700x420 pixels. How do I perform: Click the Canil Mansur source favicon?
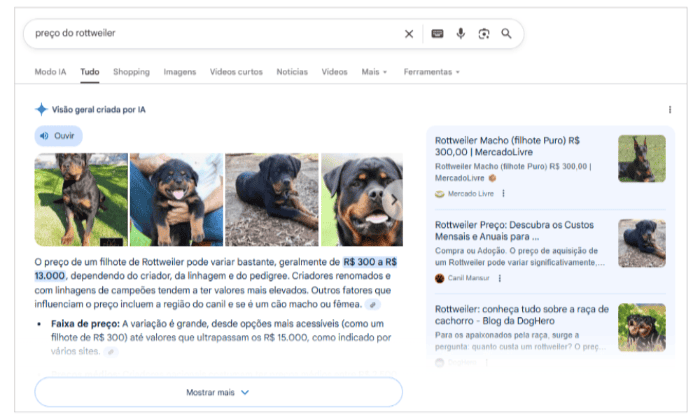[x=440, y=278]
